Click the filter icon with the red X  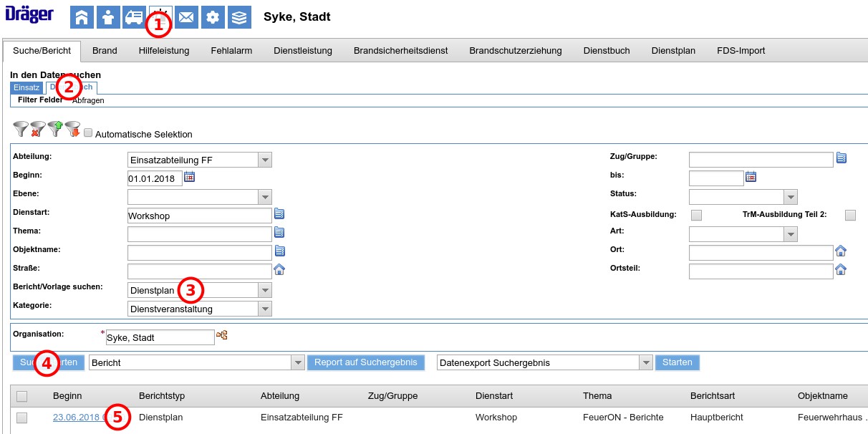38,129
